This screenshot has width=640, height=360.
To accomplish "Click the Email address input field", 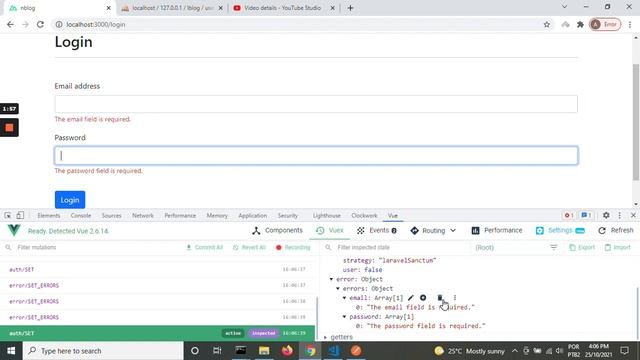I will (316, 104).
